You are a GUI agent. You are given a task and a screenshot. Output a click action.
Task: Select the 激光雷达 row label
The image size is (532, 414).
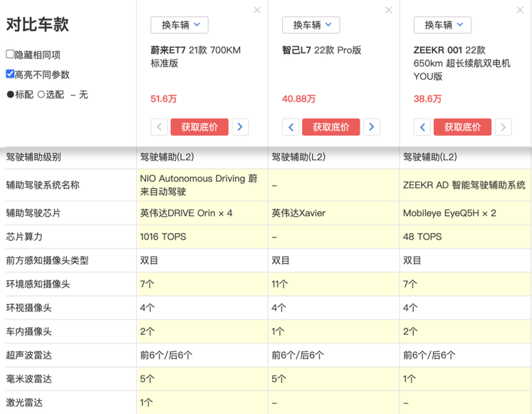(24, 403)
